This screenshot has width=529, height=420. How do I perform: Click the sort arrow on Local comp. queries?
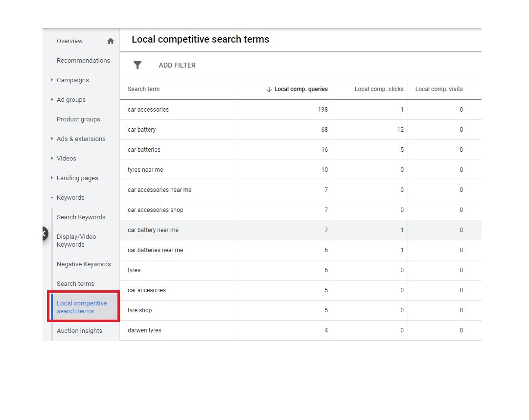(x=269, y=90)
